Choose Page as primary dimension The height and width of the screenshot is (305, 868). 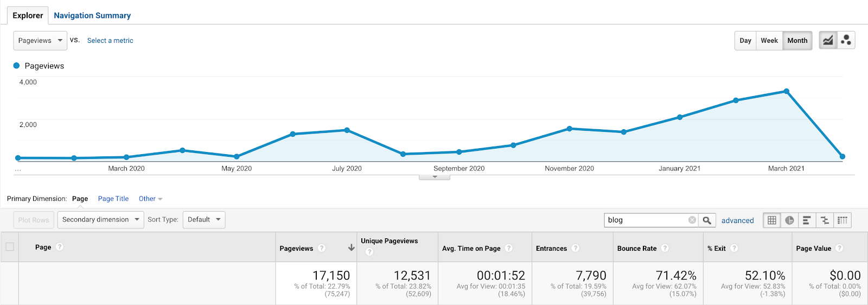(80, 199)
